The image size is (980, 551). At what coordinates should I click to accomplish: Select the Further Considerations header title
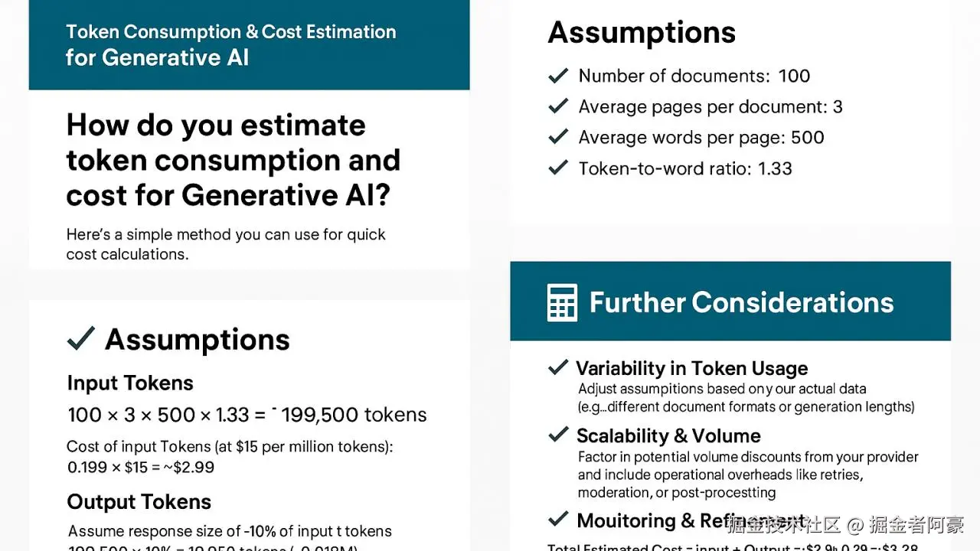(x=741, y=302)
